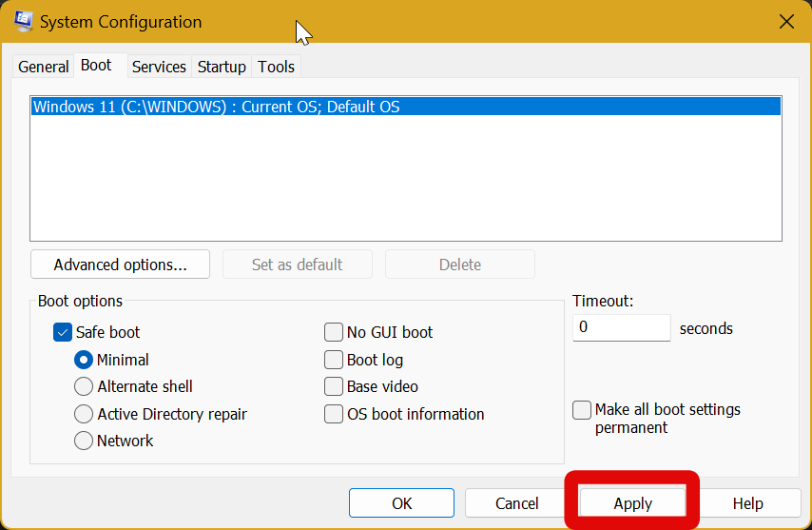This screenshot has height=530, width=812.
Task: Click the Timeout seconds input field
Action: pos(621,327)
